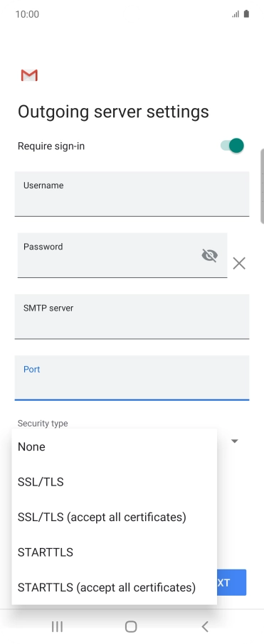This screenshot has height=644, width=264.
Task: Tap the signal strength icon
Action: (236, 14)
